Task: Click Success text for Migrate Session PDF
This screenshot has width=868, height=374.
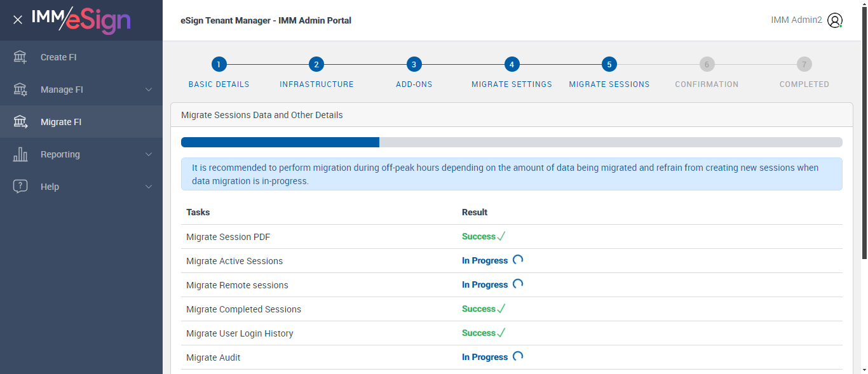Action: coord(478,236)
